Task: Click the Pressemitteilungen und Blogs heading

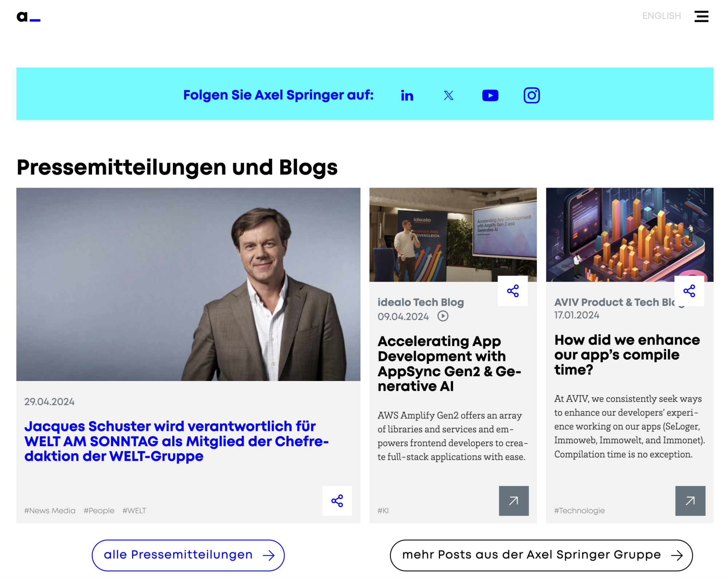Action: coord(177,167)
